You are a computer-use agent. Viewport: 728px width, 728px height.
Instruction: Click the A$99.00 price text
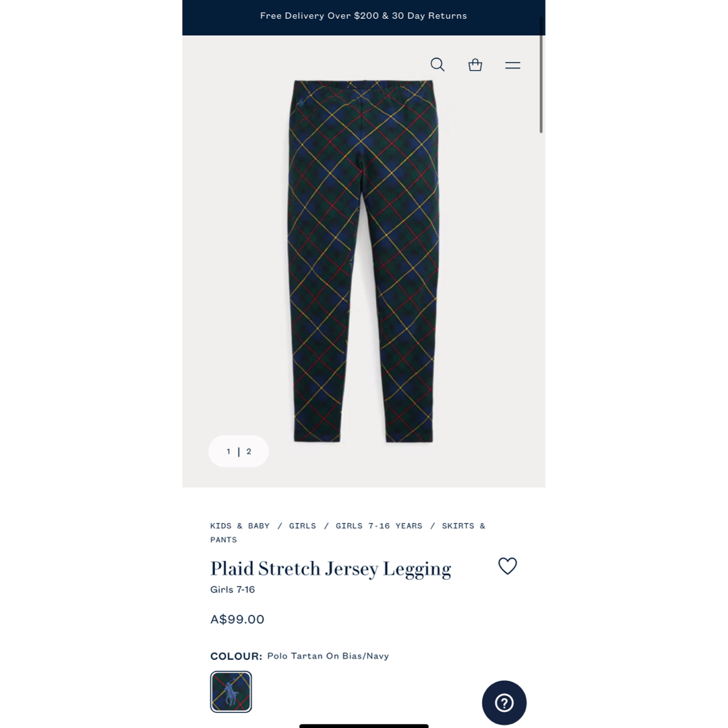pyautogui.click(x=237, y=619)
